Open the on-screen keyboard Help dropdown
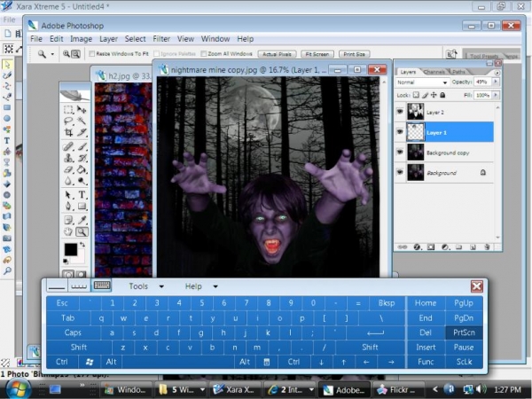The height and width of the screenshot is (399, 532). click(215, 286)
